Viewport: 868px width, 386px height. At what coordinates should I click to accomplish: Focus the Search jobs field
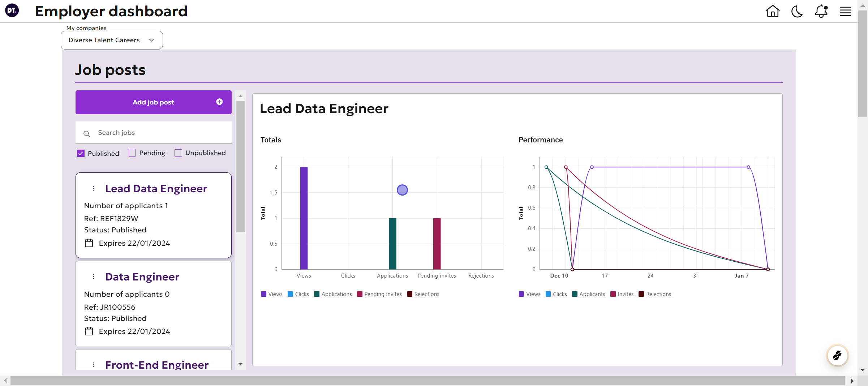point(154,133)
